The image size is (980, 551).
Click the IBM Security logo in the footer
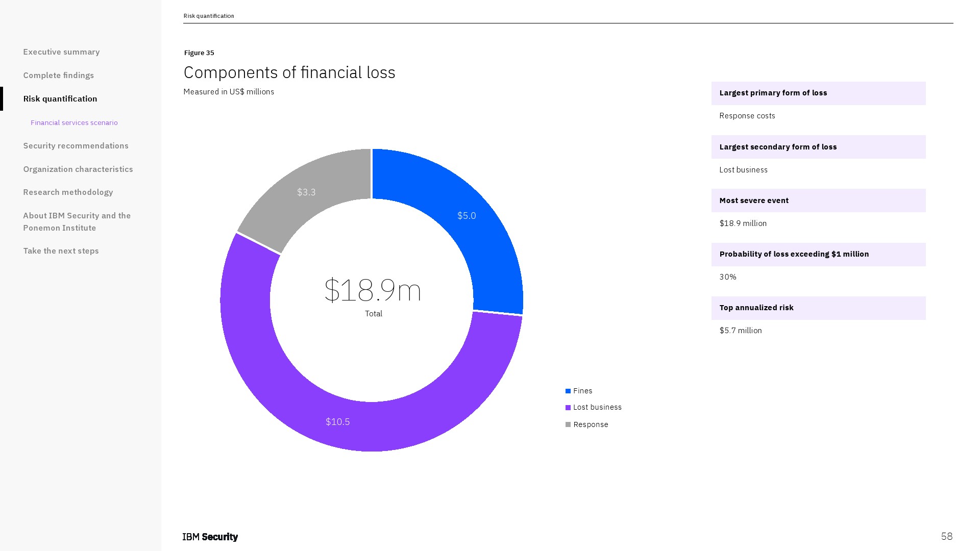pos(210,537)
